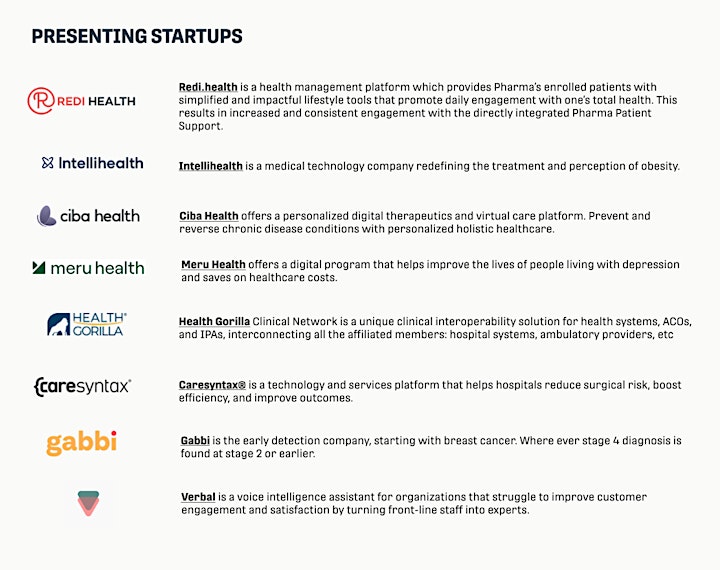Visit the Health Gorilla link

pyautogui.click(x=214, y=322)
